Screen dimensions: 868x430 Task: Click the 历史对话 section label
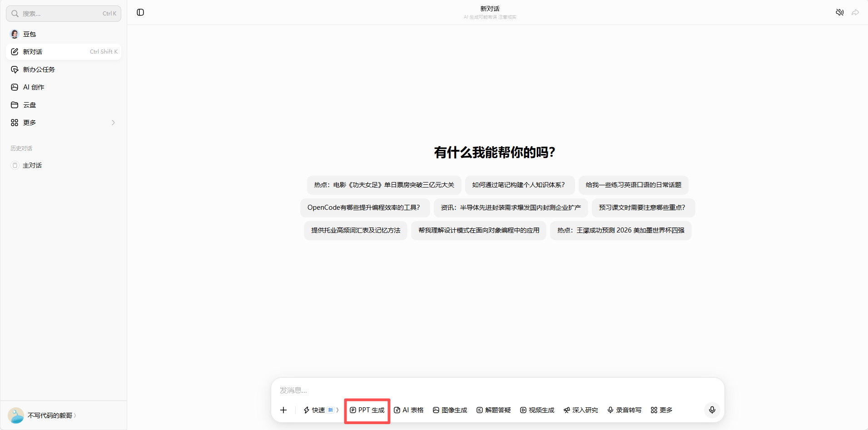coord(21,148)
